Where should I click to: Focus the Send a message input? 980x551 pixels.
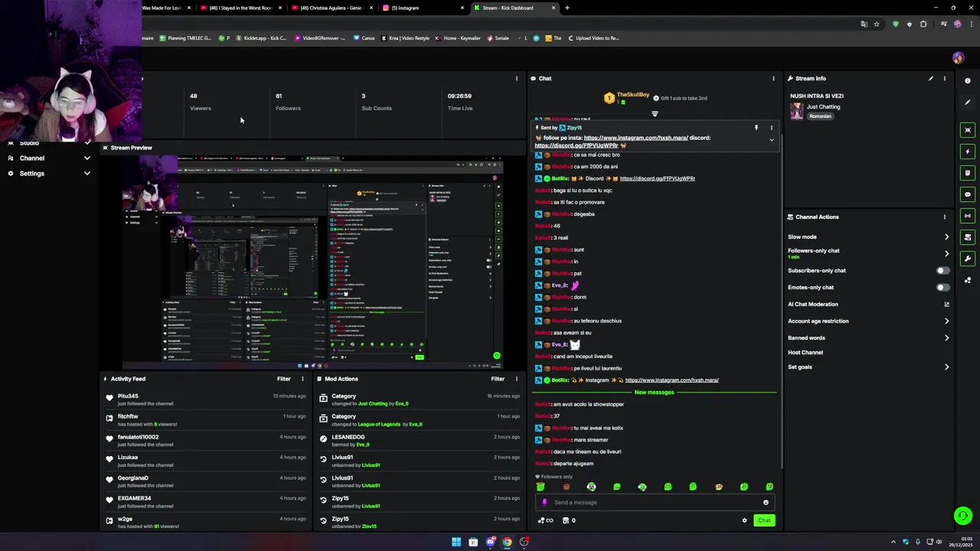pos(655,503)
